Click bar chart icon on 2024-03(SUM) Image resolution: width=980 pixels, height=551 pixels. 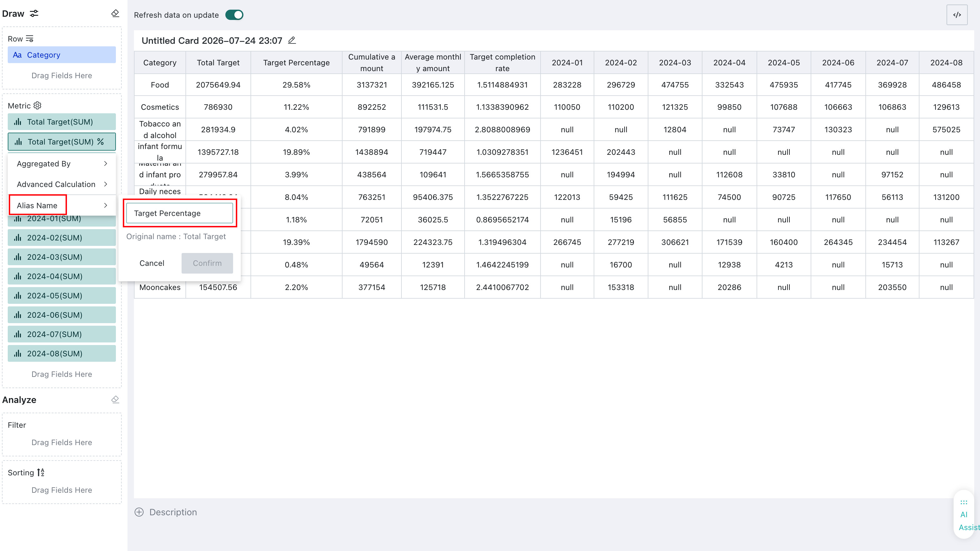[17, 257]
